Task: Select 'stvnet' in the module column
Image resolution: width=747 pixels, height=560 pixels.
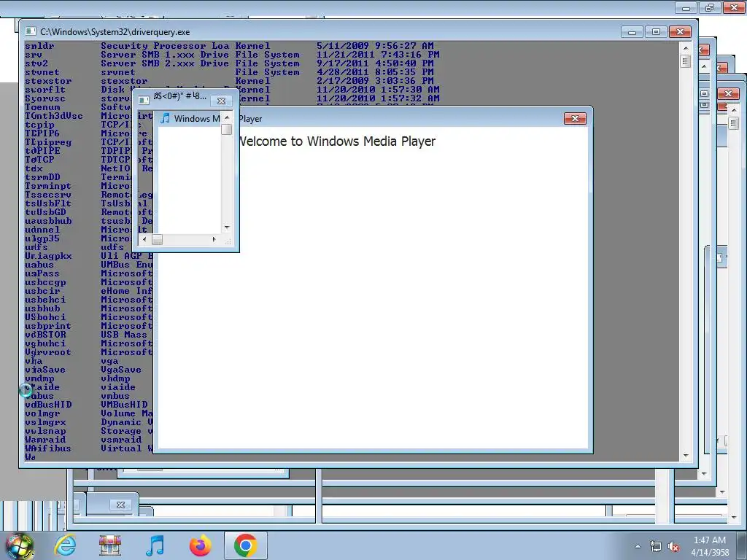Action: pos(42,72)
